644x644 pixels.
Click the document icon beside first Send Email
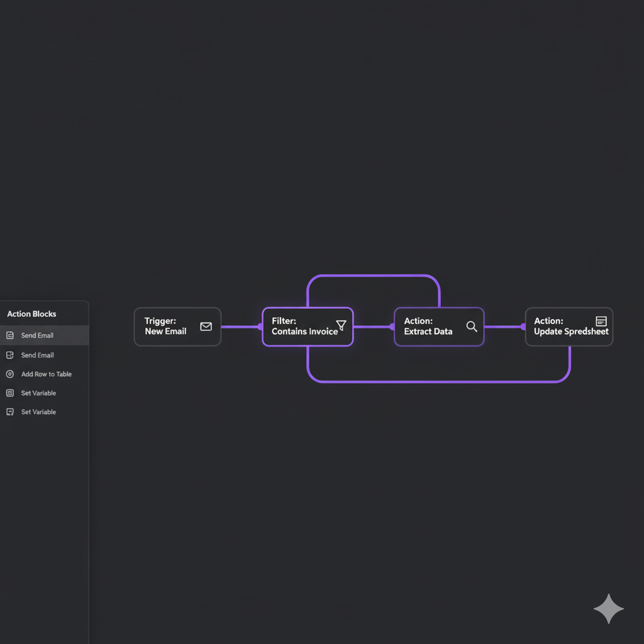tap(9, 336)
